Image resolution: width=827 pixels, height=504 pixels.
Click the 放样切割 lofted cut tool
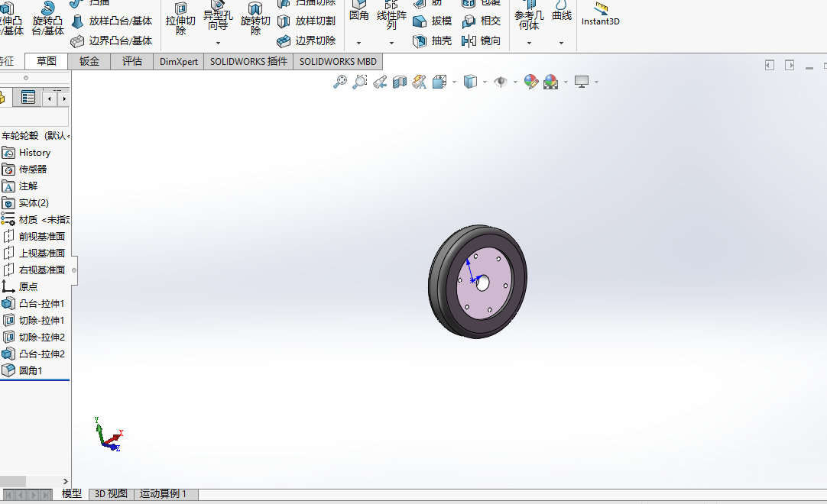(306, 21)
